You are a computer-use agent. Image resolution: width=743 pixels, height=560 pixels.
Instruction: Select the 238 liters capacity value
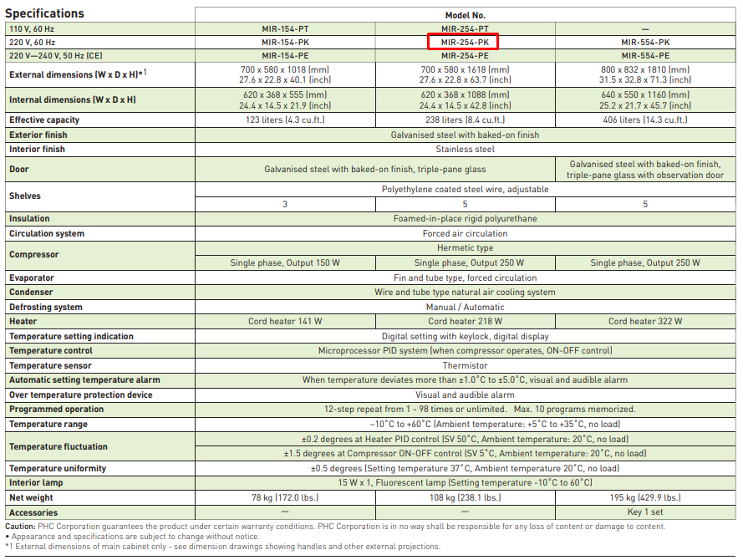(465, 120)
